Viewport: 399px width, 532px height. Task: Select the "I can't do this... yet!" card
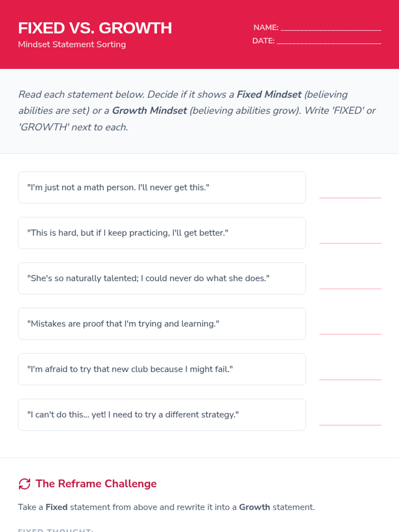click(x=162, y=415)
